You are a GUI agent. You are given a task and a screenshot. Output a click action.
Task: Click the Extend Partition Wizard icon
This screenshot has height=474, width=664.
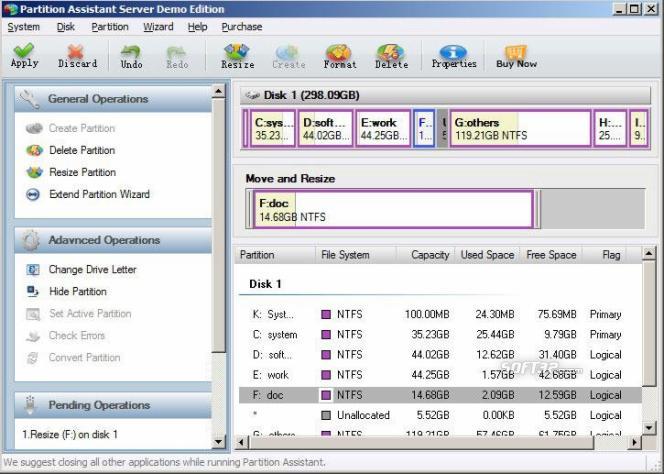click(x=33, y=194)
